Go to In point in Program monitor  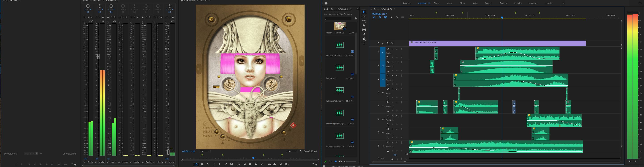tap(239, 164)
